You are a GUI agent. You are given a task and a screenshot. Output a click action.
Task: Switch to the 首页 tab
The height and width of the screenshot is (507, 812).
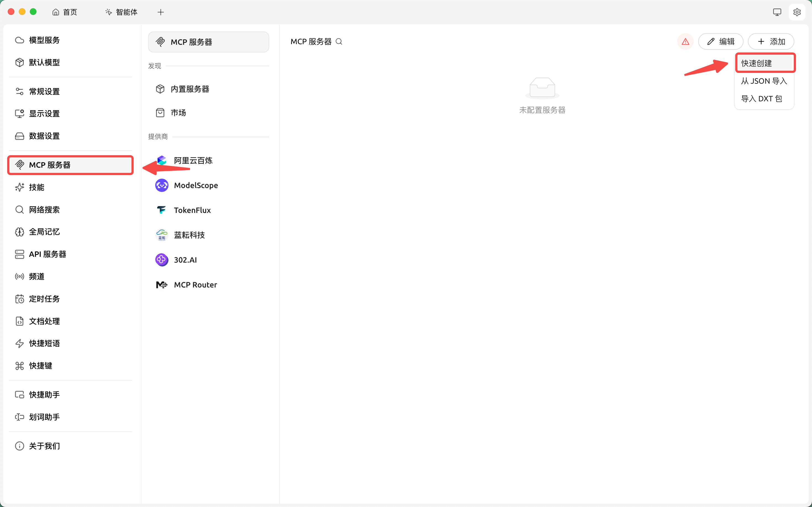(65, 12)
